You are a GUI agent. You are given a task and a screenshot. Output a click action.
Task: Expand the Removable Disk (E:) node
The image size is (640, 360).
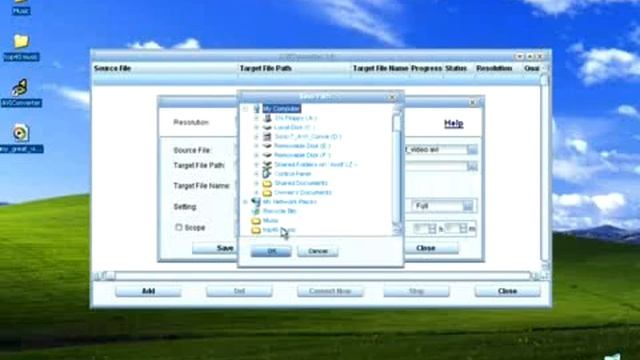[x=257, y=146]
